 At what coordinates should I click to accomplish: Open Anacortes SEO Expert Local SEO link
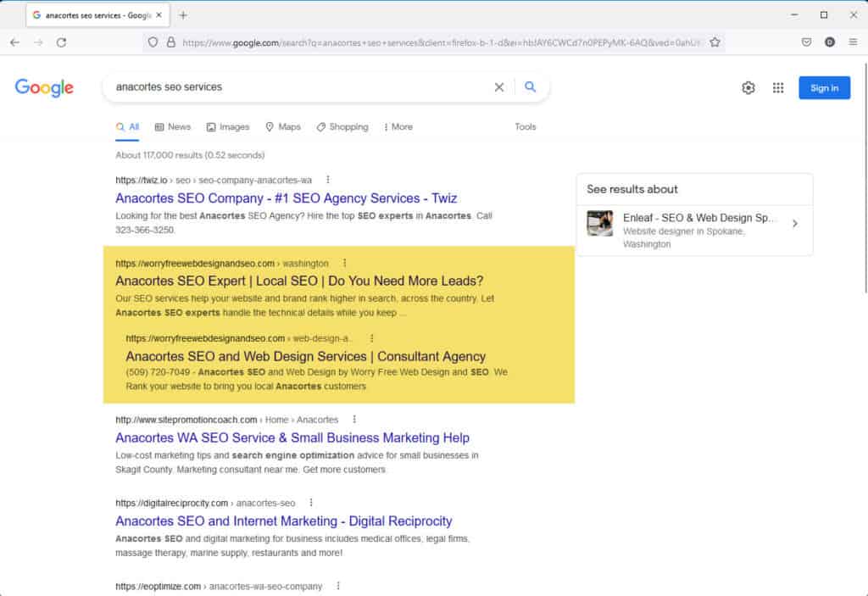[299, 281]
